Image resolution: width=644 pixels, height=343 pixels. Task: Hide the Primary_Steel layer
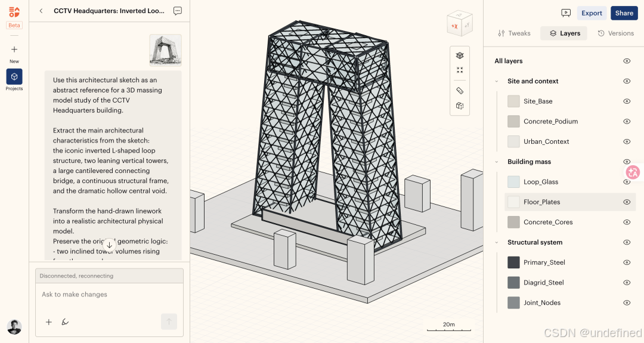(627, 262)
